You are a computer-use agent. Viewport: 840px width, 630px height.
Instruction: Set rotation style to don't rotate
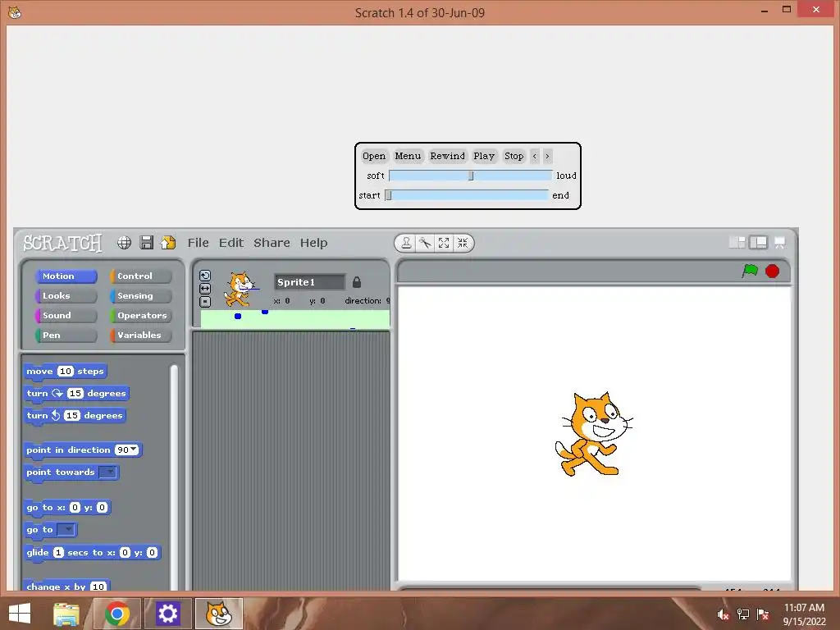tap(205, 302)
